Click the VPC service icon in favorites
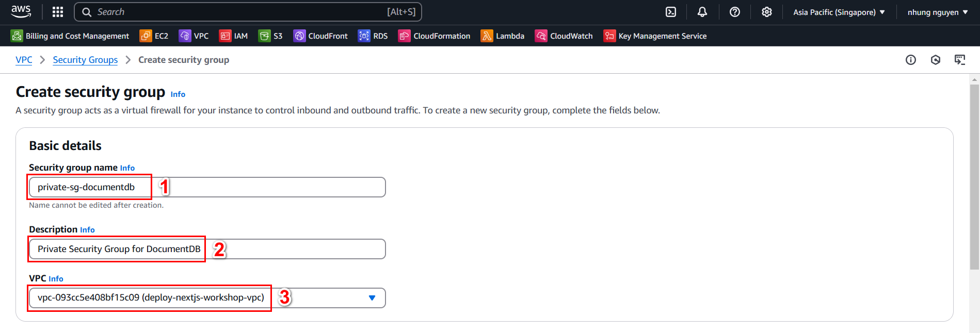Viewport: 980px width, 333px height. point(185,36)
